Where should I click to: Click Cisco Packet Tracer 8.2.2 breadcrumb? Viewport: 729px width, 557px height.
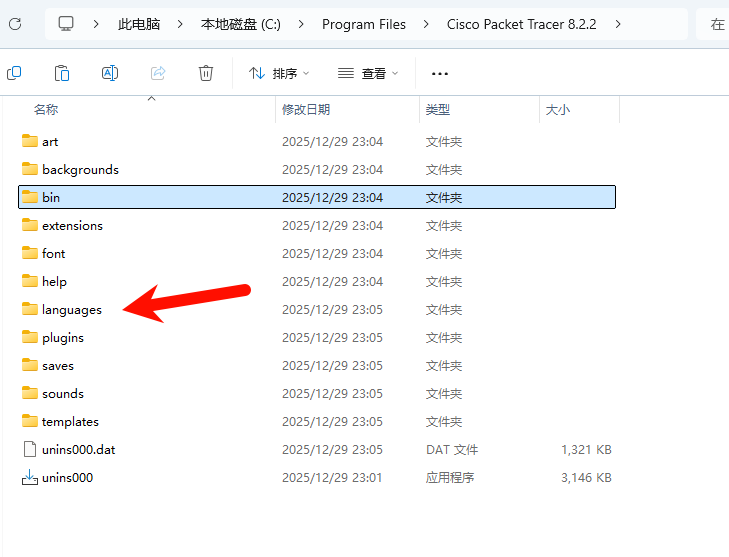pos(521,24)
